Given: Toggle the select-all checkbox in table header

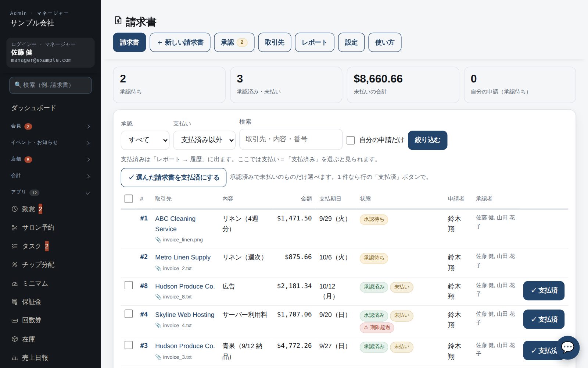Looking at the screenshot, I should (x=129, y=199).
